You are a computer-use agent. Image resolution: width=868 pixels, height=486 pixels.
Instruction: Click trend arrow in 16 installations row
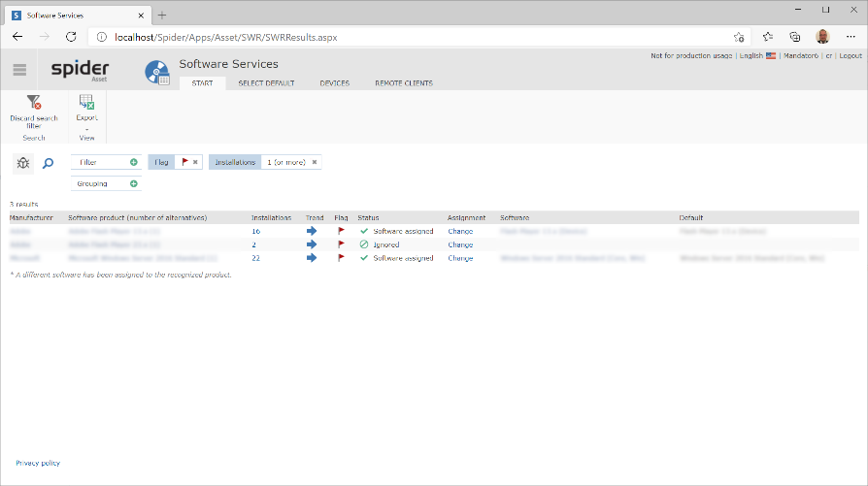point(312,231)
